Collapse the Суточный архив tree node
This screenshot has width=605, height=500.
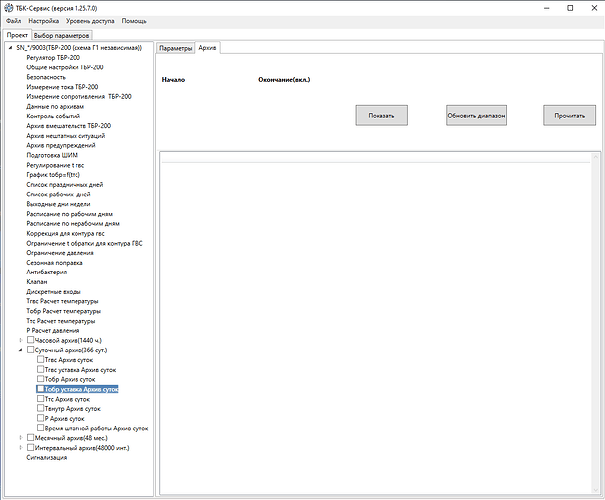(20, 351)
